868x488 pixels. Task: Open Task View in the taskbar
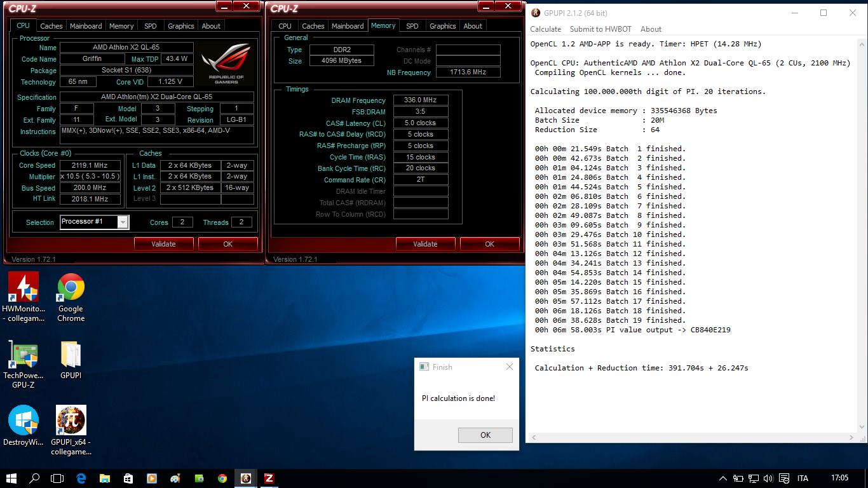[x=58, y=478]
